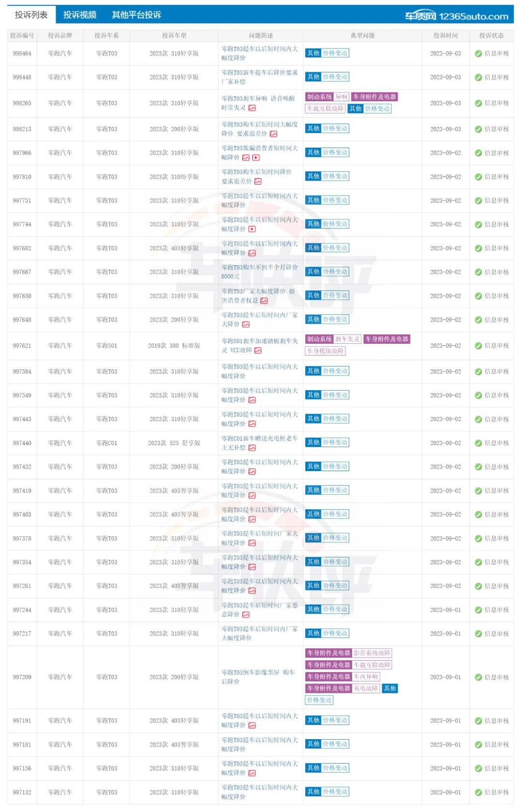Click 零跑S01 car series cell
The width and height of the screenshot is (521, 812).
(107, 346)
